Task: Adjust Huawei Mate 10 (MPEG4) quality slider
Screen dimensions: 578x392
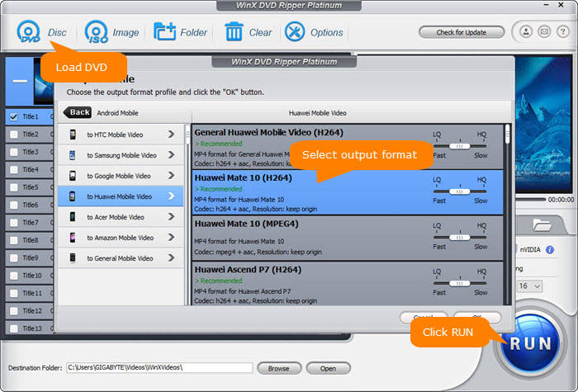Action: (x=460, y=238)
